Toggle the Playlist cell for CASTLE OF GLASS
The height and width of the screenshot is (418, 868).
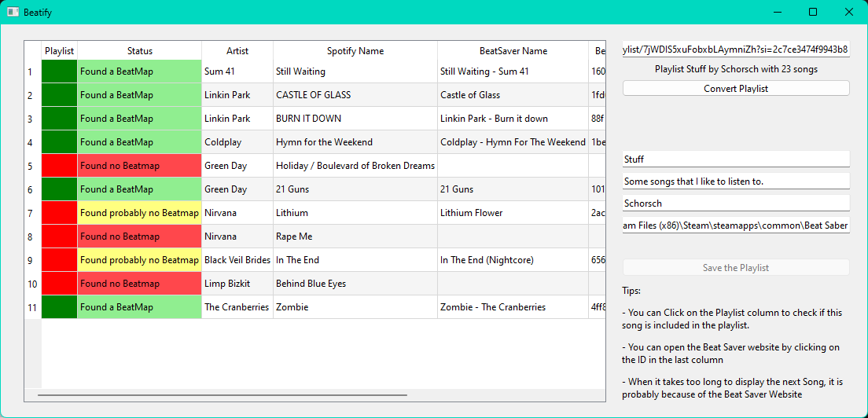point(60,95)
